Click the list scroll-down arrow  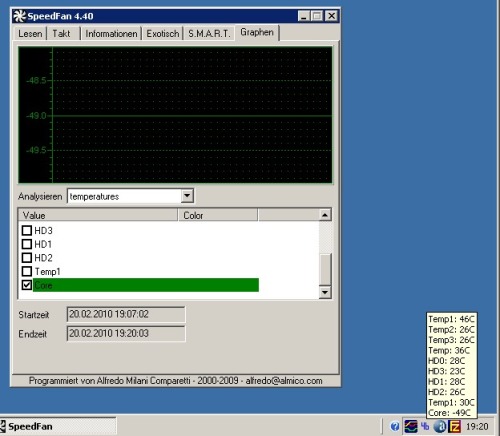coord(325,292)
